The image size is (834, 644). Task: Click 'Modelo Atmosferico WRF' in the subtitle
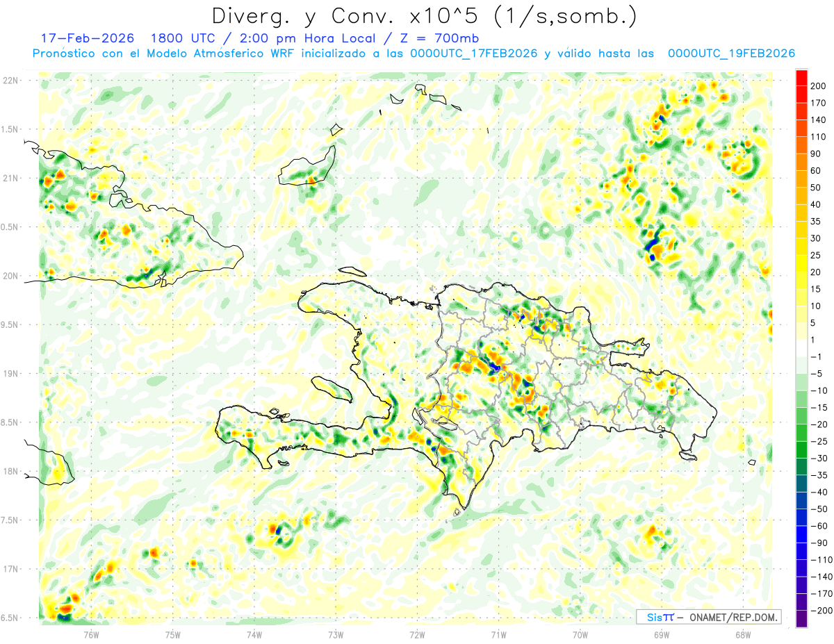click(214, 53)
